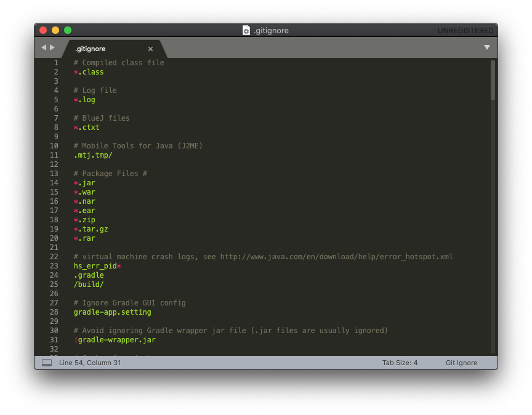Open the Tab Size: 4 menu
Screen dimensions: 532x415
(400, 363)
